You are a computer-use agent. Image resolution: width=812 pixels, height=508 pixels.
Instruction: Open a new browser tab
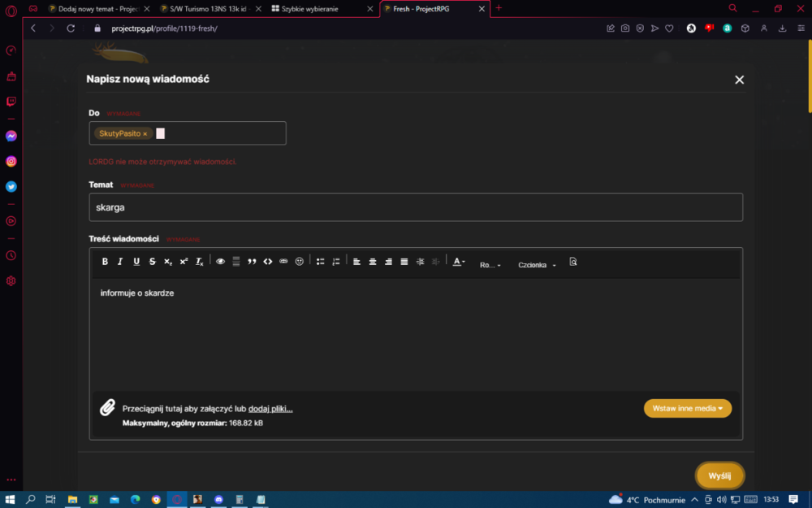[x=499, y=8]
